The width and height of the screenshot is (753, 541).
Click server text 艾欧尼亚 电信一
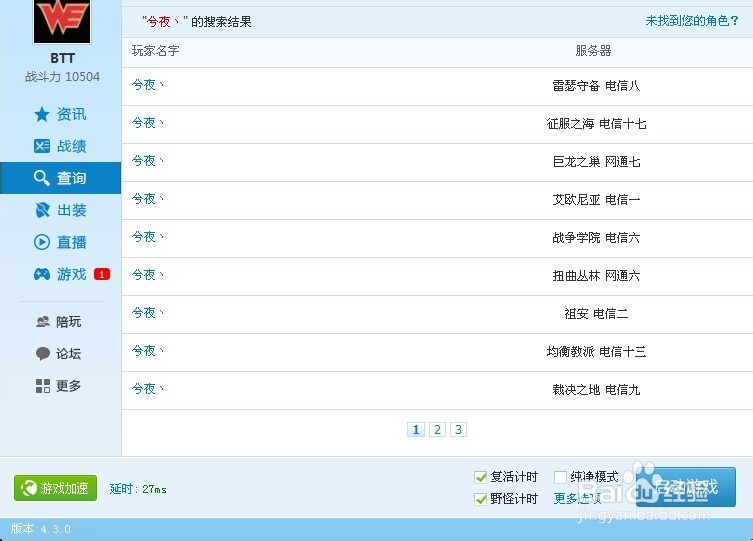point(596,200)
